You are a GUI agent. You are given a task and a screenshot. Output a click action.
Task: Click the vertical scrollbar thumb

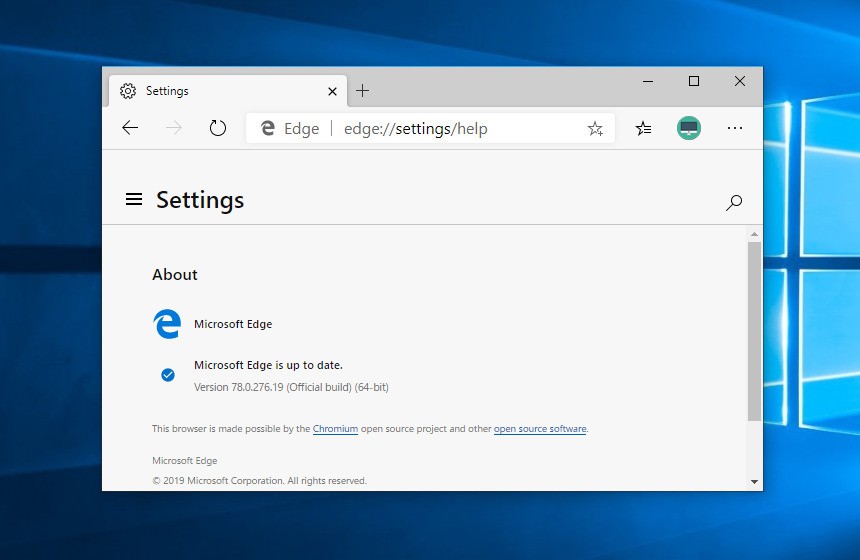pyautogui.click(x=754, y=330)
